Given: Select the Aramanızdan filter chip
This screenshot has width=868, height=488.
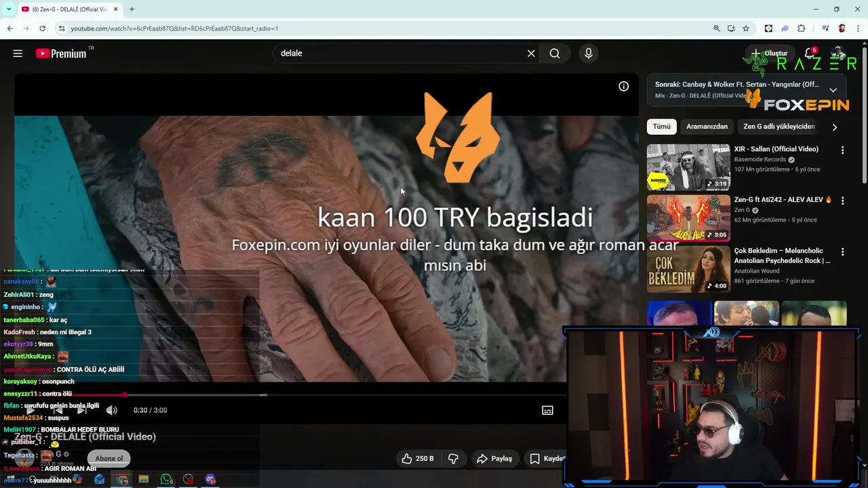Looking at the screenshot, I should tap(707, 127).
